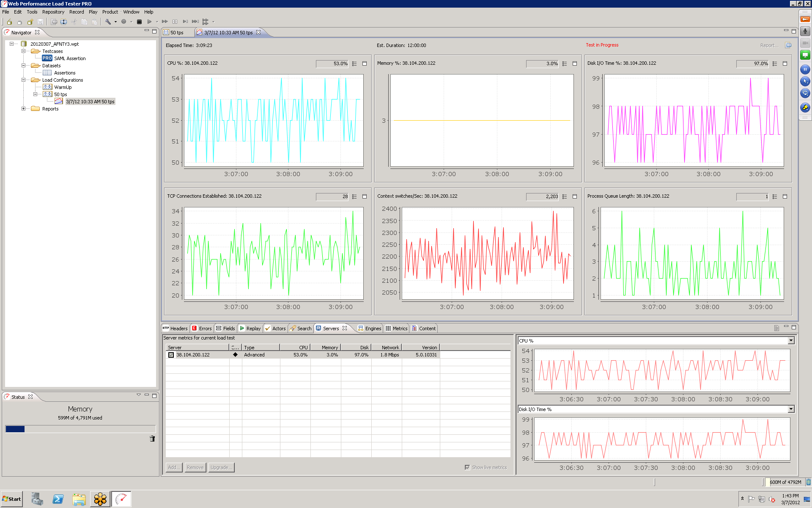This screenshot has height=508, width=812.
Task: Open the Disk I/O Time % metric dropdown
Action: point(791,409)
